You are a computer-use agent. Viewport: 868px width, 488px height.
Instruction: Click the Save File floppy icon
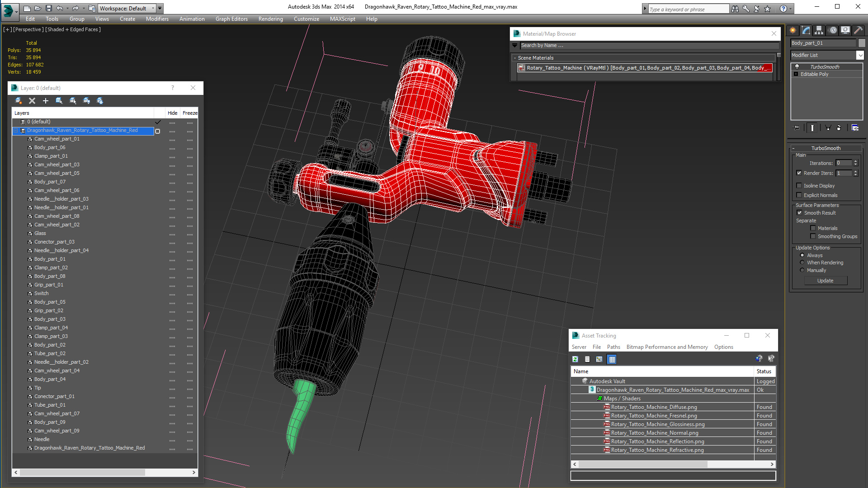tap(49, 9)
